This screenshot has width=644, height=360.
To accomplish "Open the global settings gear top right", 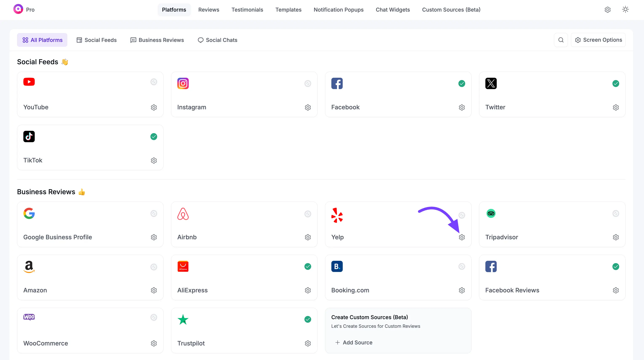I will (608, 9).
